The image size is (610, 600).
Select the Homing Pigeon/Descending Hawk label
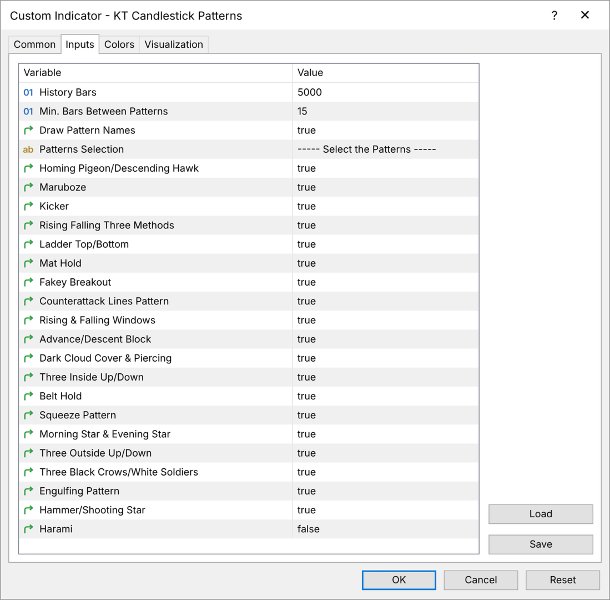click(x=119, y=168)
